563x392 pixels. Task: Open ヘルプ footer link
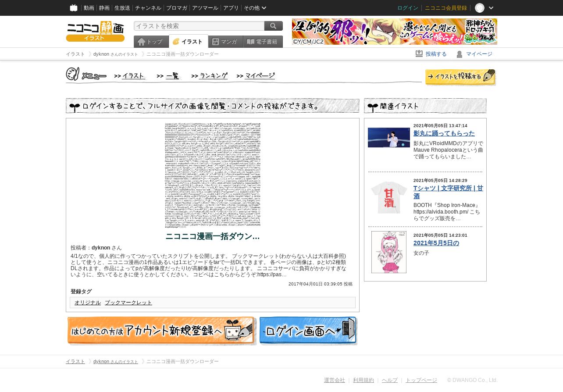(x=390, y=380)
